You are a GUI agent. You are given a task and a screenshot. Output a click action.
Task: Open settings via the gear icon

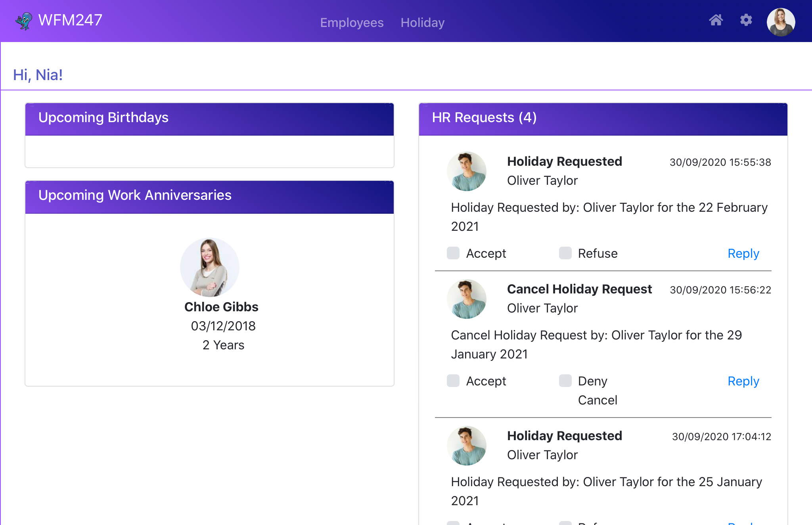(x=746, y=20)
